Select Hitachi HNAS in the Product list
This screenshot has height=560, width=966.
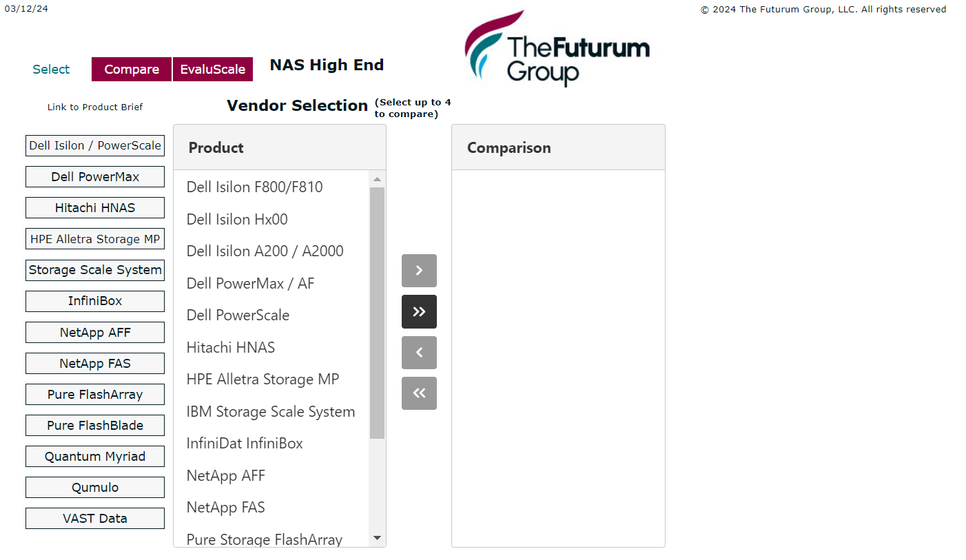[x=231, y=347]
